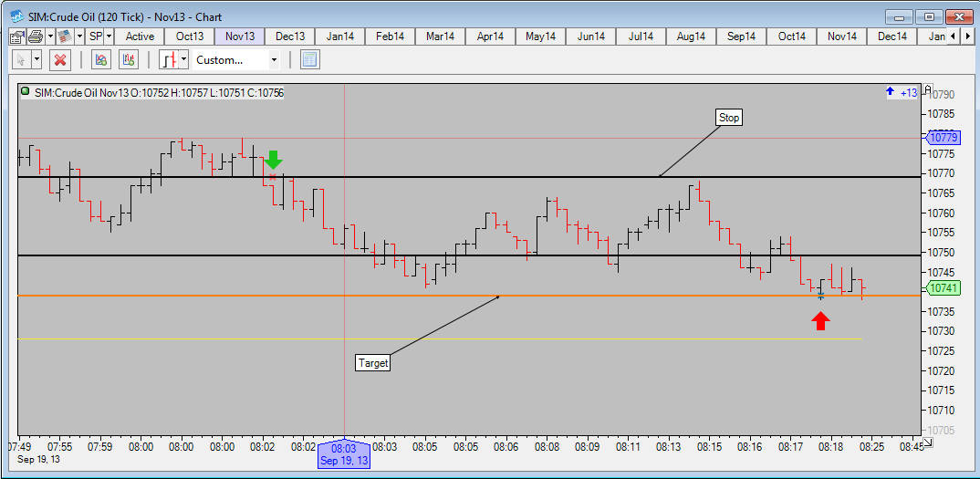Select the green down arrow entry marker
Image resolution: width=980 pixels, height=479 pixels.
coord(273,160)
